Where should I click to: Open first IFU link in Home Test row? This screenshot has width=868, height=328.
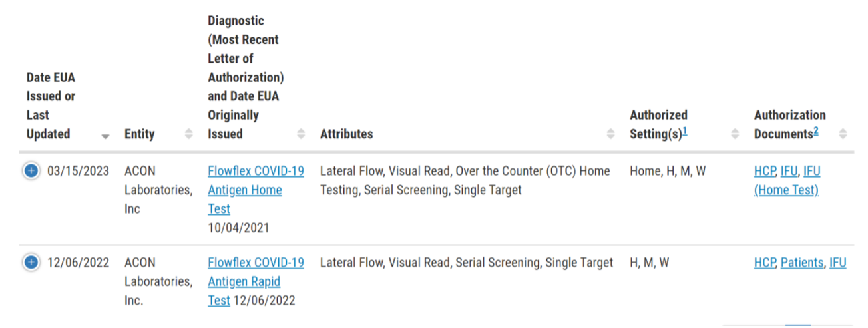[789, 171]
